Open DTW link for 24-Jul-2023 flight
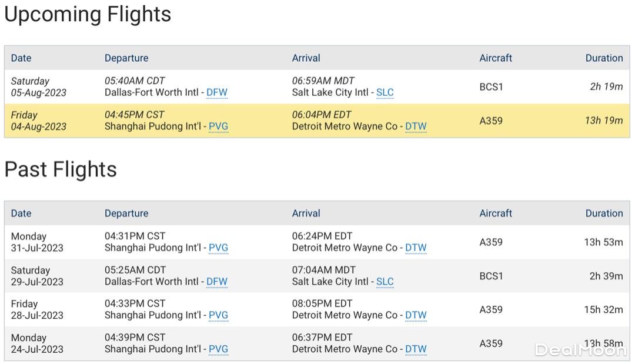Image resolution: width=635 pixels, height=364 pixels. click(x=416, y=349)
